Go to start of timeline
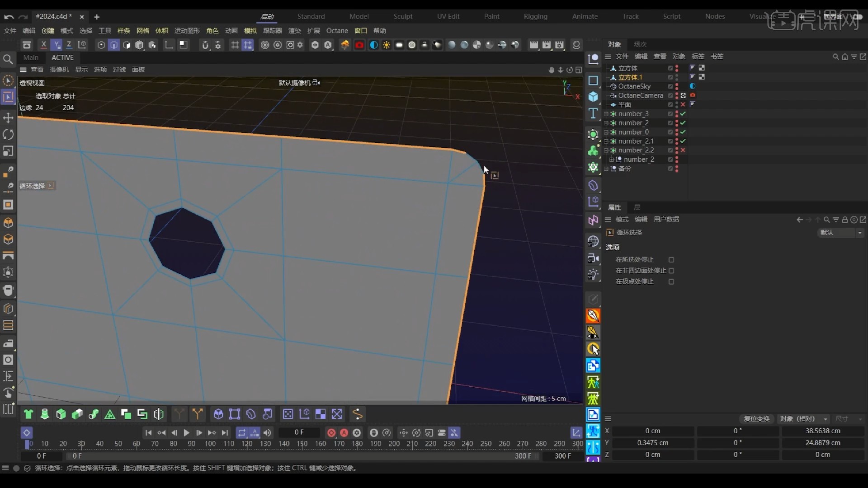This screenshot has width=868, height=488. (x=148, y=432)
